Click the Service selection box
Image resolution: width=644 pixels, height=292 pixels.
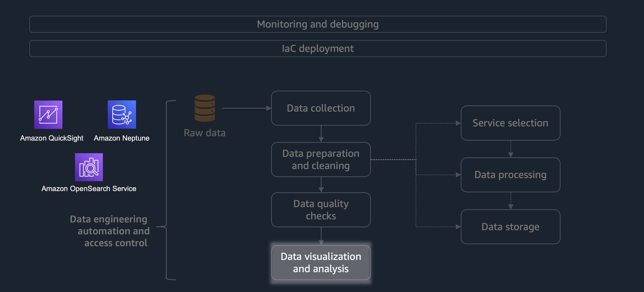click(510, 123)
